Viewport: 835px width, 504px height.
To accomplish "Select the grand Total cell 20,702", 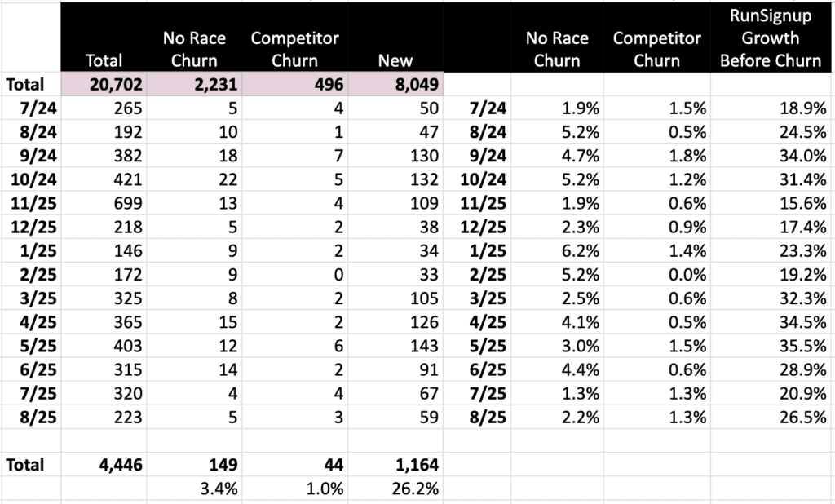I will point(104,84).
